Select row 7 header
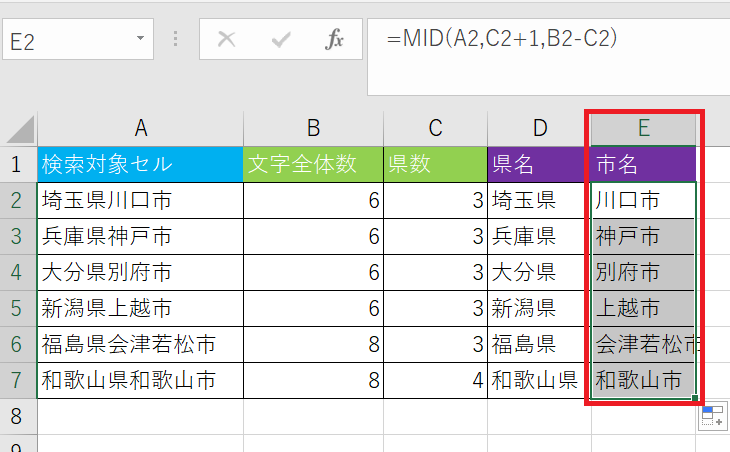Screen dimensions: 730x452 (x=18, y=380)
